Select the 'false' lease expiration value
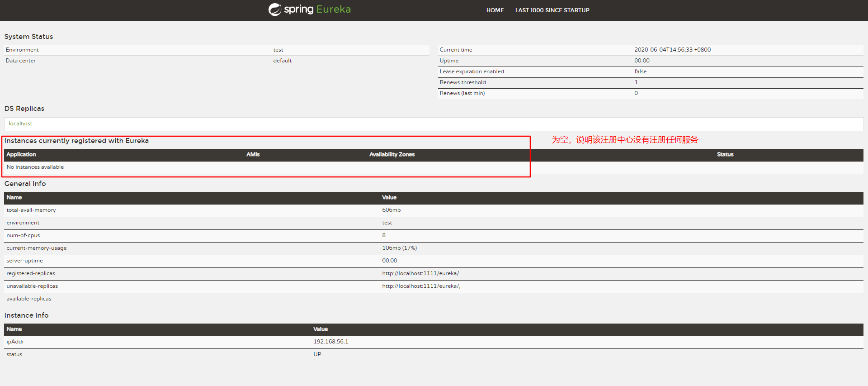The width and height of the screenshot is (868, 386). pos(640,71)
